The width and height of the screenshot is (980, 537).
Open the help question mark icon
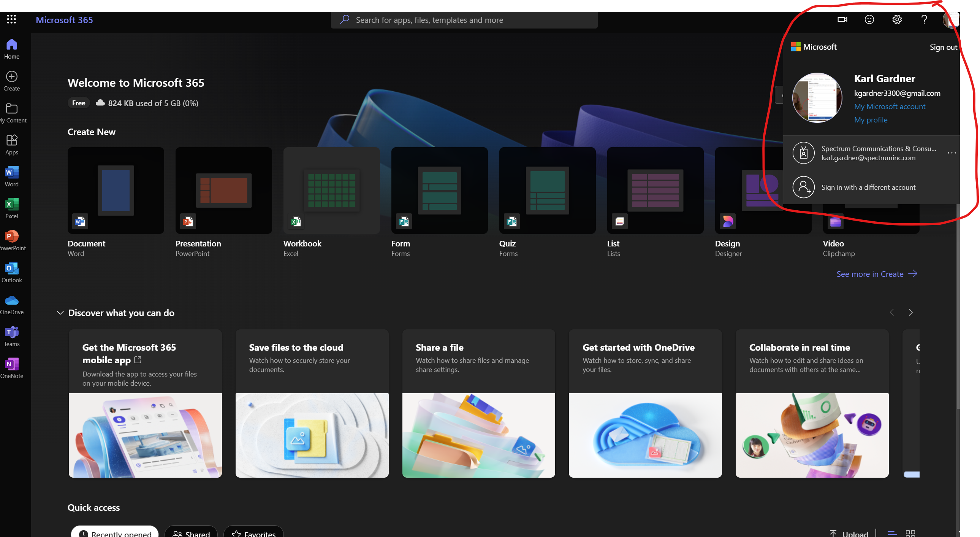click(x=924, y=19)
